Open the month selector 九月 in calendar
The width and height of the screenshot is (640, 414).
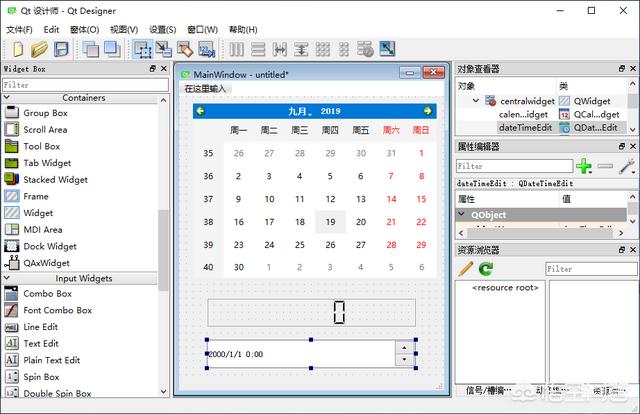point(298,111)
